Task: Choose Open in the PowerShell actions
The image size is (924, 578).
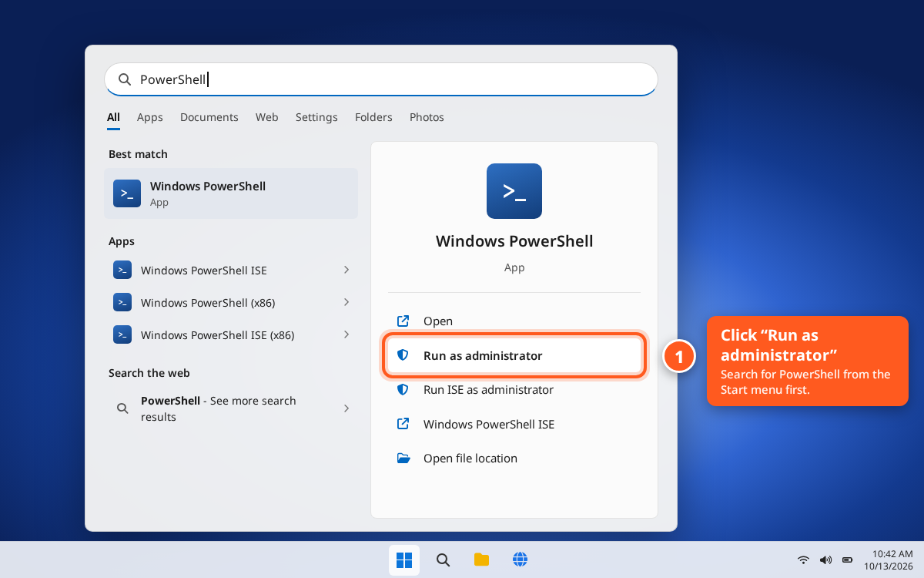Action: pyautogui.click(x=514, y=321)
